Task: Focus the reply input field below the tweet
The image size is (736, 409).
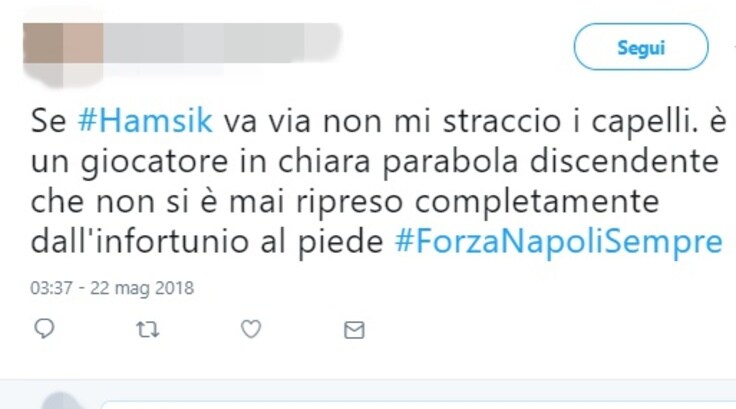Action: (x=418, y=405)
